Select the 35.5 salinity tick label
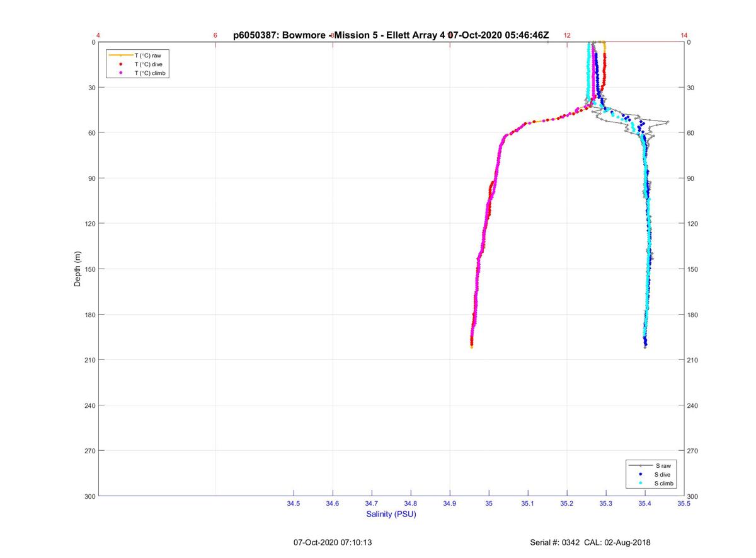The width and height of the screenshot is (756, 558). pyautogui.click(x=684, y=504)
